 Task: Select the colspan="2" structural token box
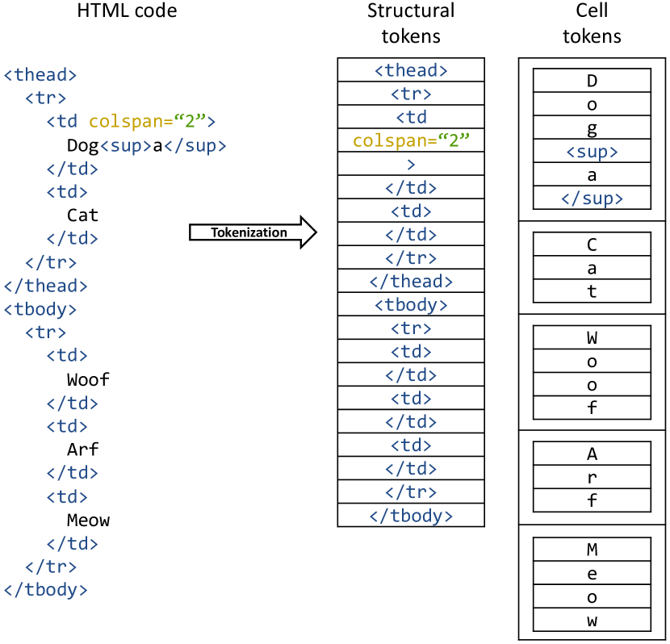click(411, 140)
